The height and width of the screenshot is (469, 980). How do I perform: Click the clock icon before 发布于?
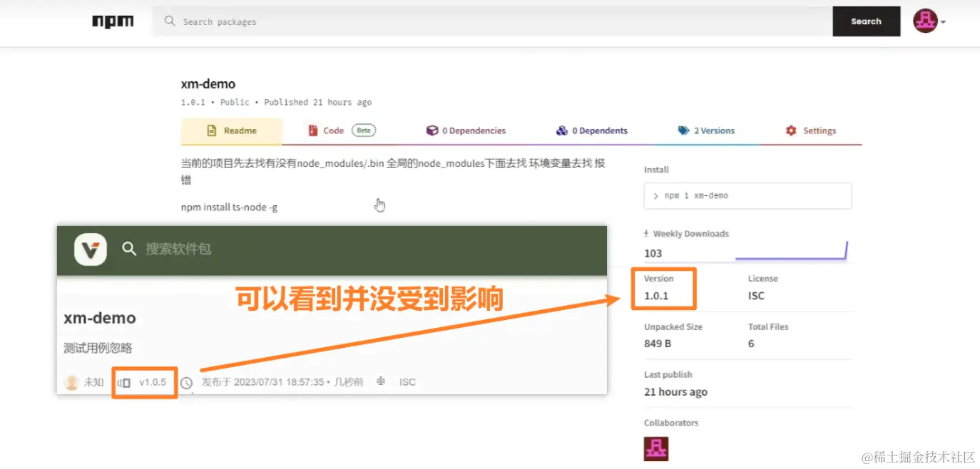187,383
